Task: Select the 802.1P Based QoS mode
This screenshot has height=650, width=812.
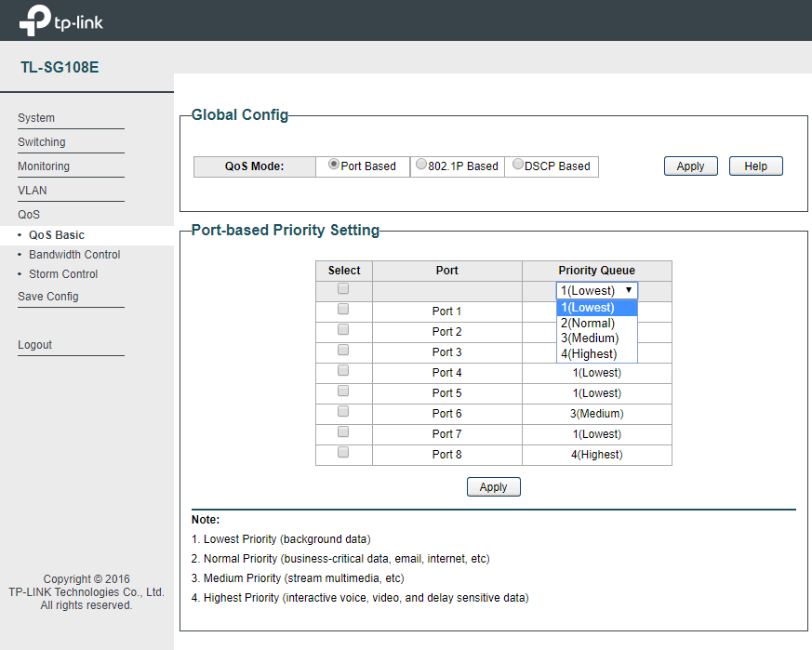Action: coord(421,165)
